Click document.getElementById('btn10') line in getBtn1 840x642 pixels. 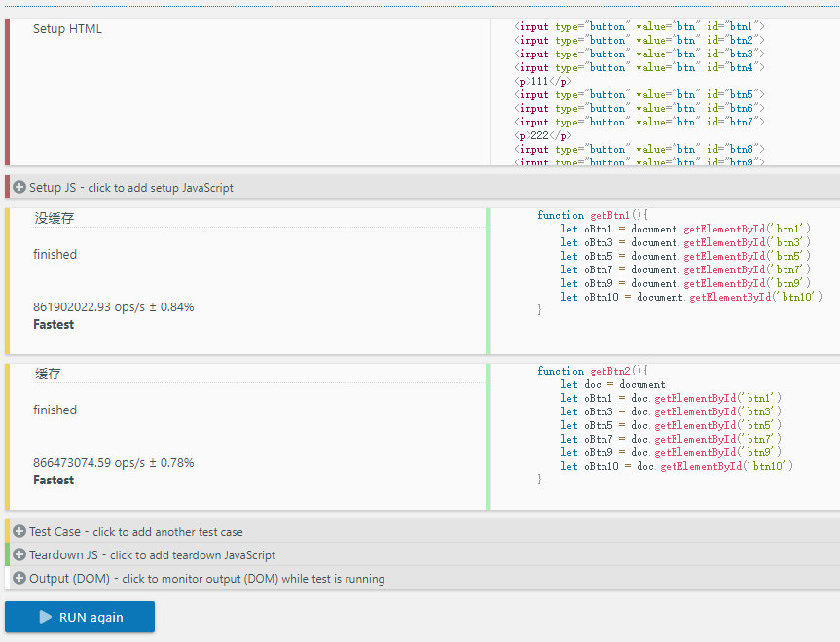pos(691,298)
